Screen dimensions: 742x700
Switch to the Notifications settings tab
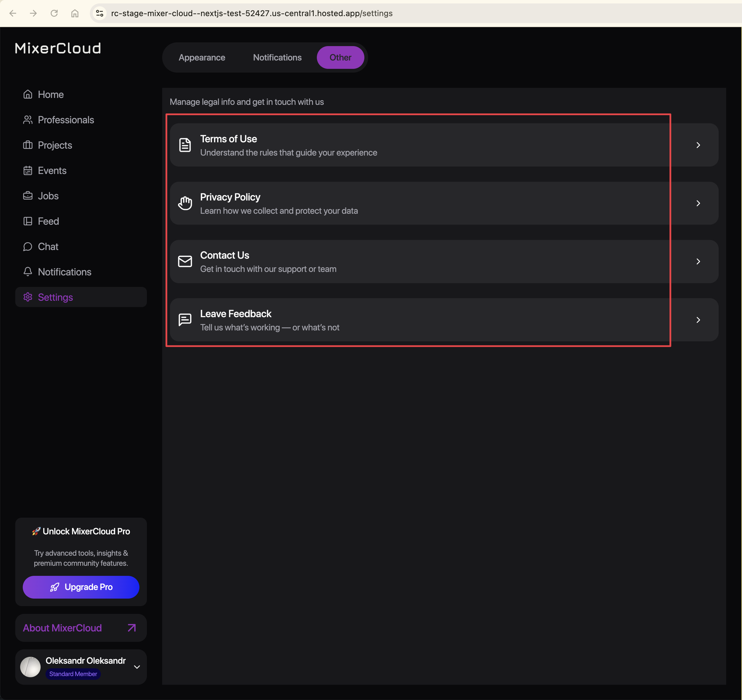(x=277, y=58)
